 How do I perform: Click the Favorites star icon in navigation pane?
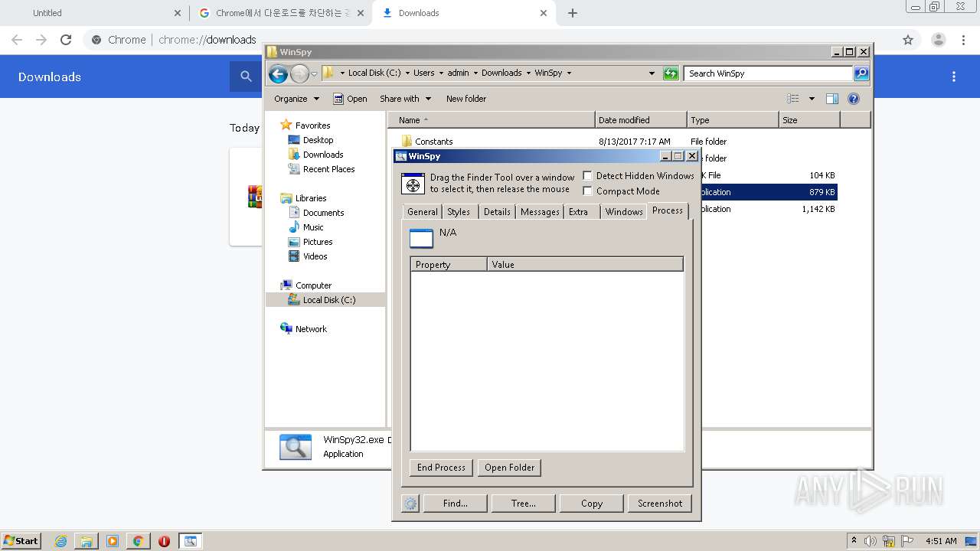(x=286, y=125)
